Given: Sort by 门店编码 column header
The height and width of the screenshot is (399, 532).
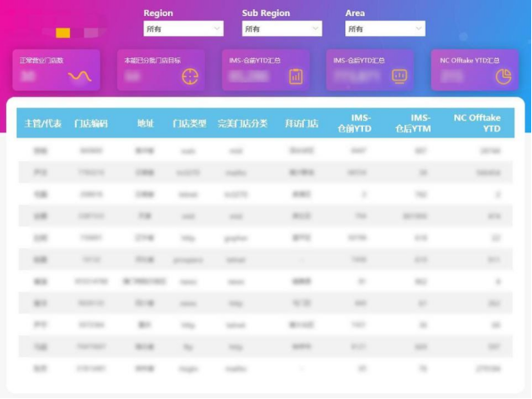Looking at the screenshot, I should click(91, 123).
